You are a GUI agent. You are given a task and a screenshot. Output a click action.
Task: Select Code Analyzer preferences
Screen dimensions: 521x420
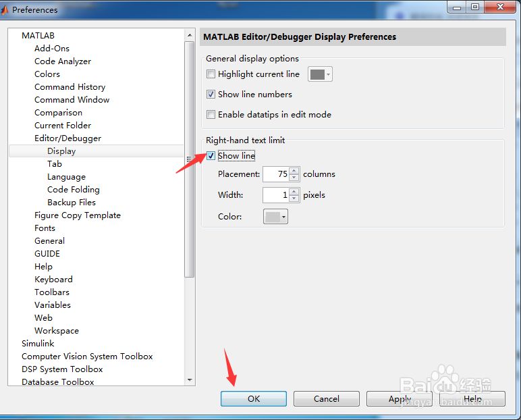63,61
